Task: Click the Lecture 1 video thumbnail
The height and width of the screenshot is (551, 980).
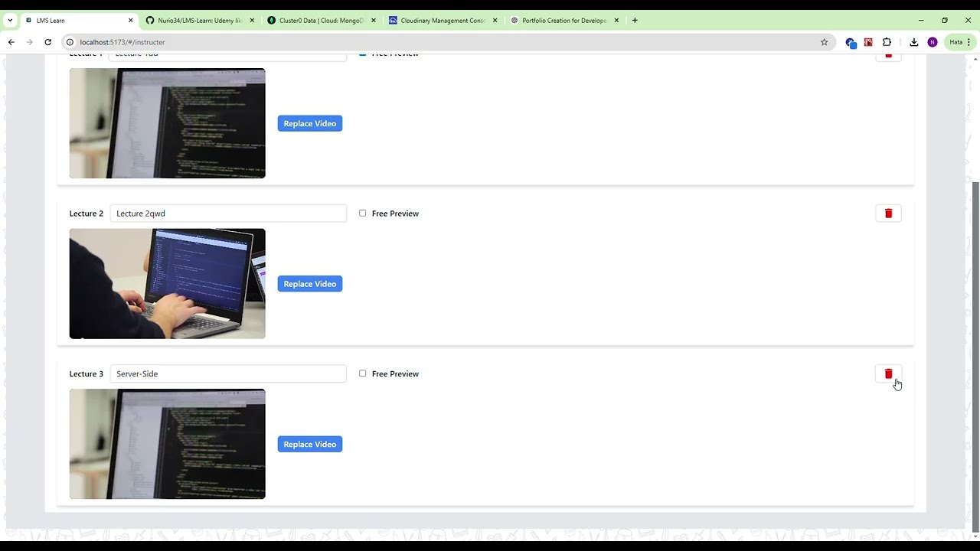Action: point(168,123)
